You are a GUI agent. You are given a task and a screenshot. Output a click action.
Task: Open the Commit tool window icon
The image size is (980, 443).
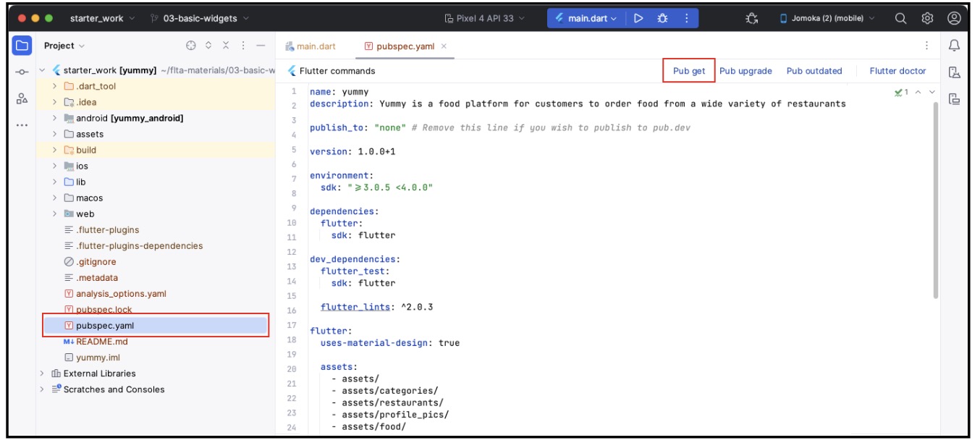(22, 72)
